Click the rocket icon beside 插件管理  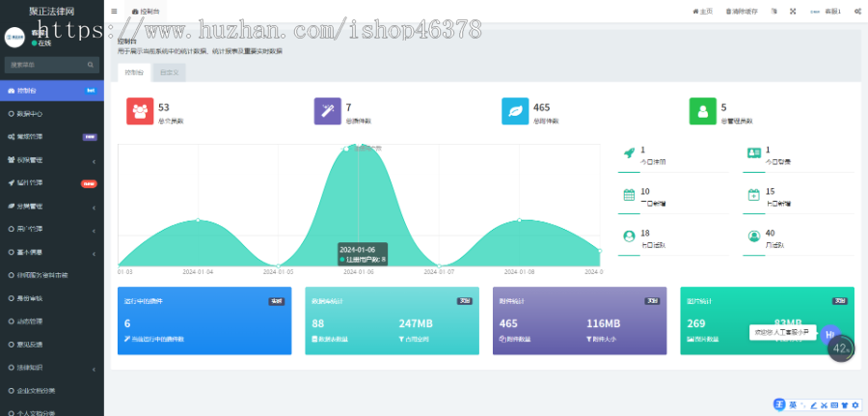click(11, 182)
